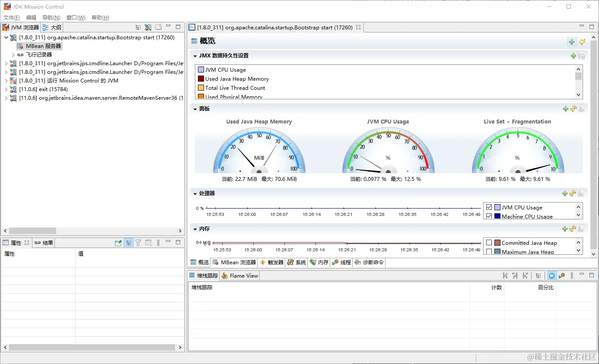Switch to the MBean 浏览器 tab
The height and width of the screenshot is (364, 599).
(x=235, y=262)
